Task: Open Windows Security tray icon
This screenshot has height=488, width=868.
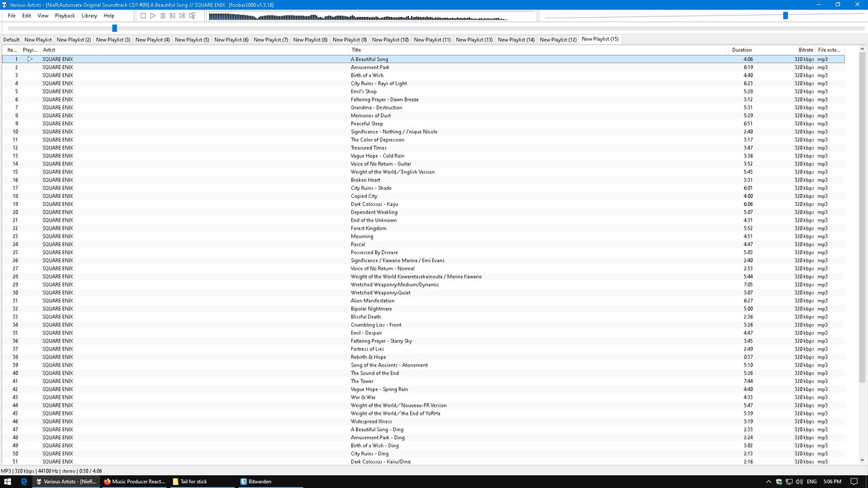Action: pos(779,482)
